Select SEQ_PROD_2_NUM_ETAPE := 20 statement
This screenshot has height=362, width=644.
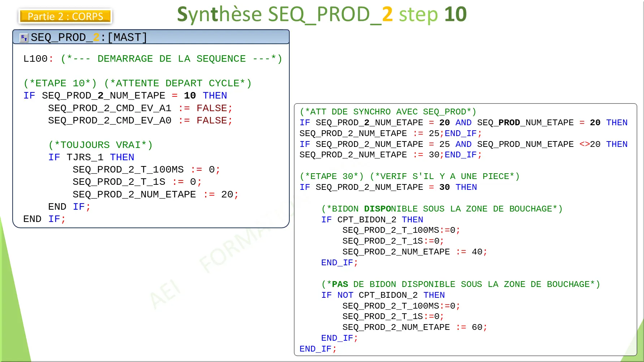pos(155,194)
